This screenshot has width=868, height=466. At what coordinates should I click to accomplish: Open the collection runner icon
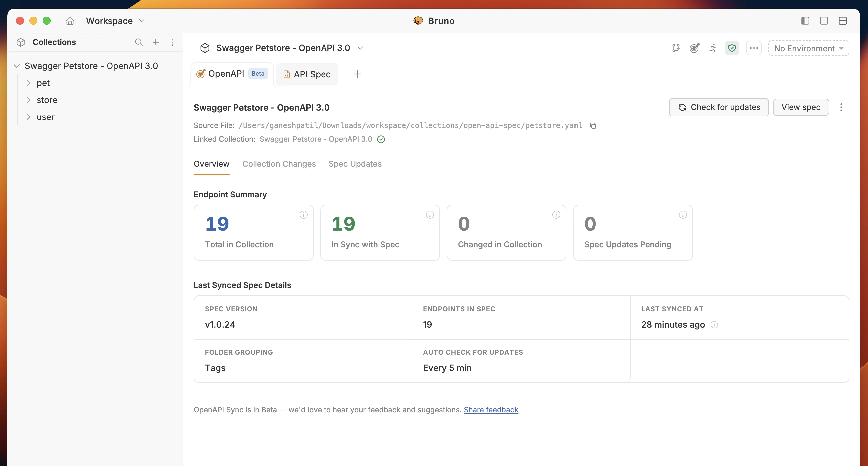713,48
